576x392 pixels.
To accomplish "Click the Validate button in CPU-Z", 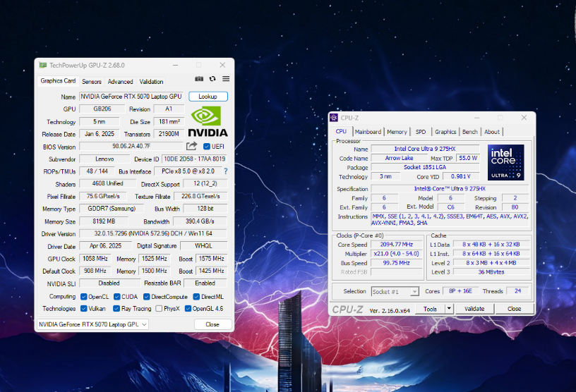I will 474,309.
